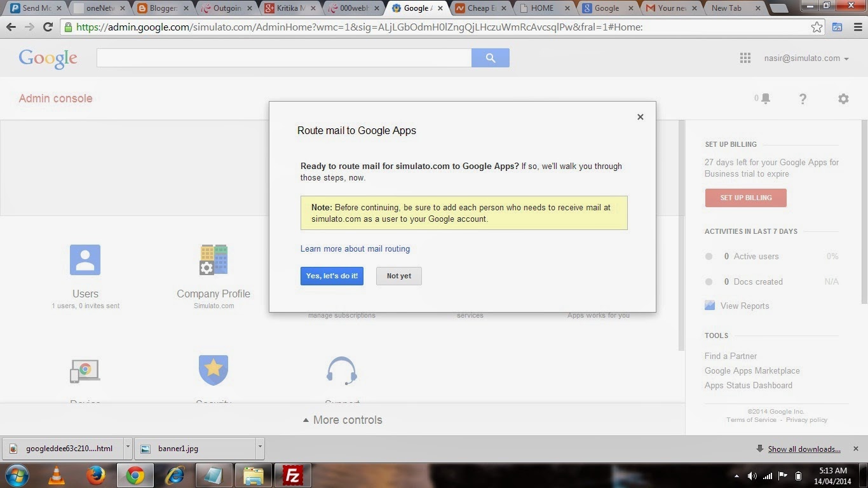Open FileZilla from the taskbar
The width and height of the screenshot is (868, 488).
(x=292, y=475)
